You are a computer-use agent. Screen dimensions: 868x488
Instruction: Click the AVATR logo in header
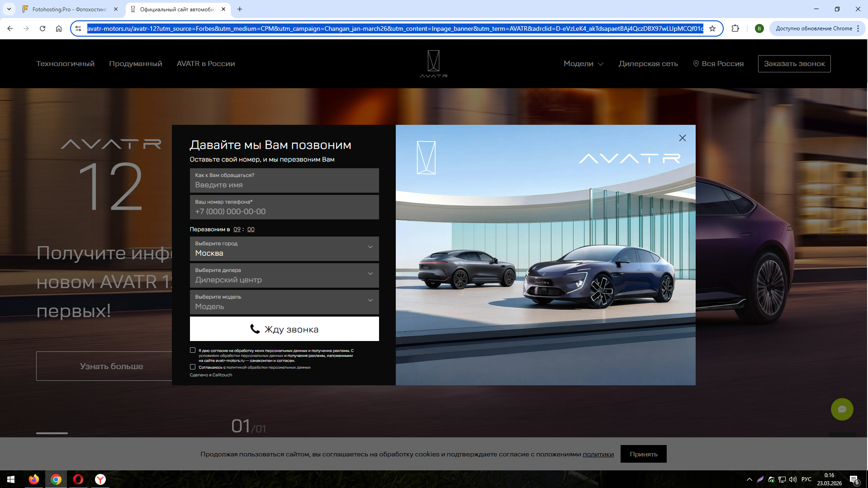pyautogui.click(x=433, y=64)
